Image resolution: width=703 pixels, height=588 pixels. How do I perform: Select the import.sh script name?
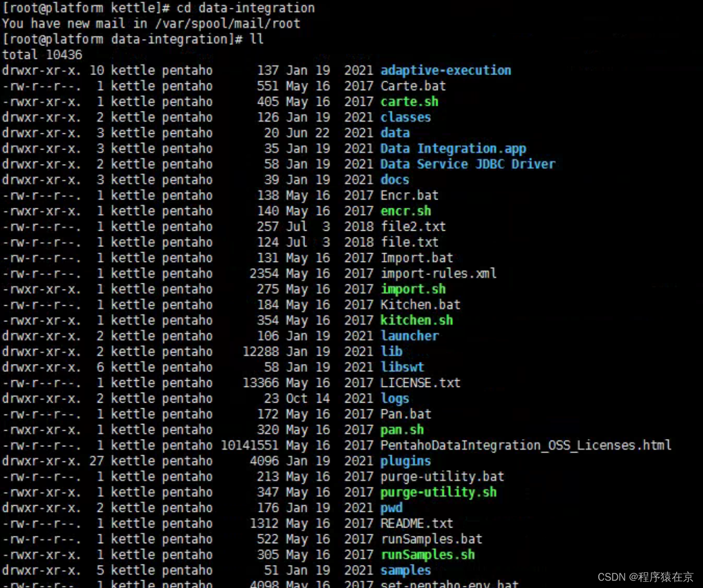click(413, 290)
